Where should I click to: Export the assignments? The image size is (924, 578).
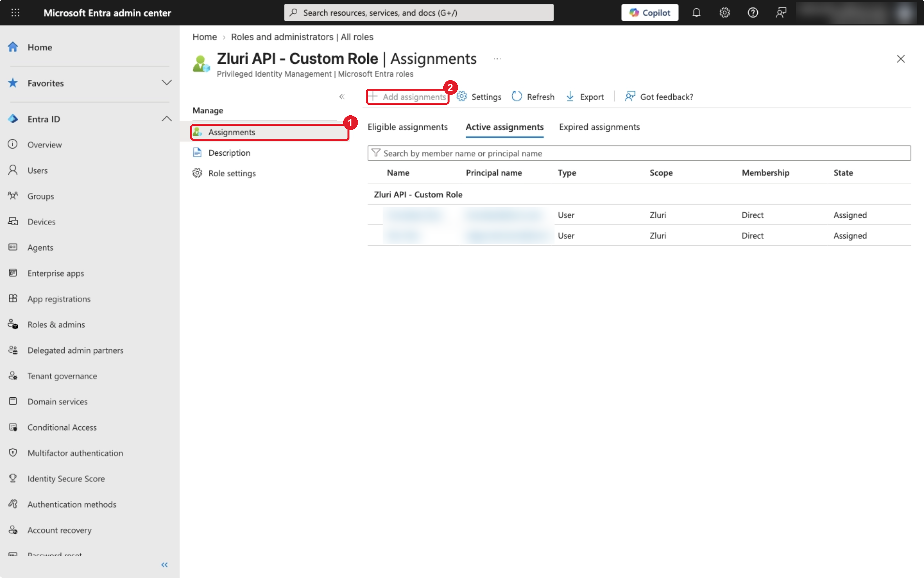click(585, 97)
